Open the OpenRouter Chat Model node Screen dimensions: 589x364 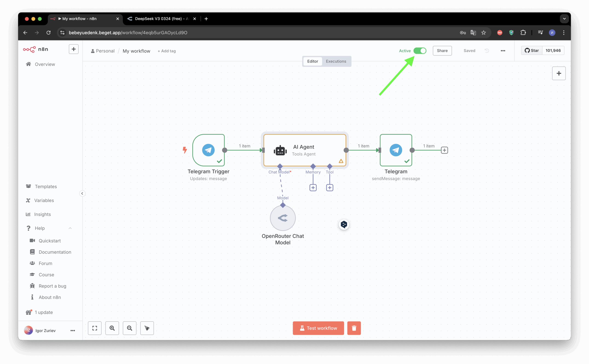(283, 218)
